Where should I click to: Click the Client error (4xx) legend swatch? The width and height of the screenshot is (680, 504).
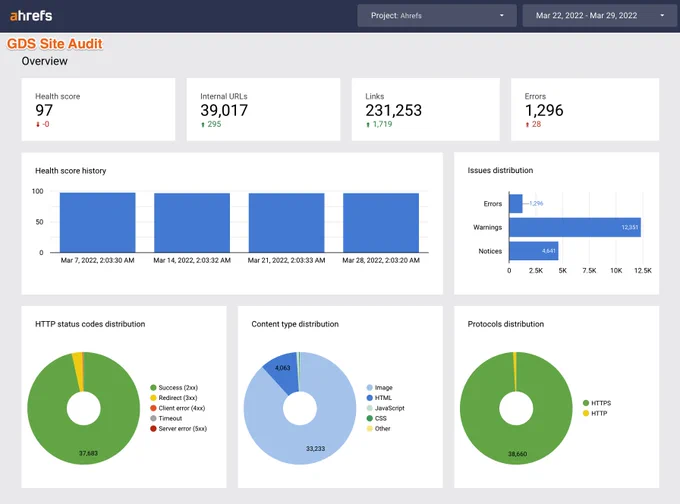153,408
